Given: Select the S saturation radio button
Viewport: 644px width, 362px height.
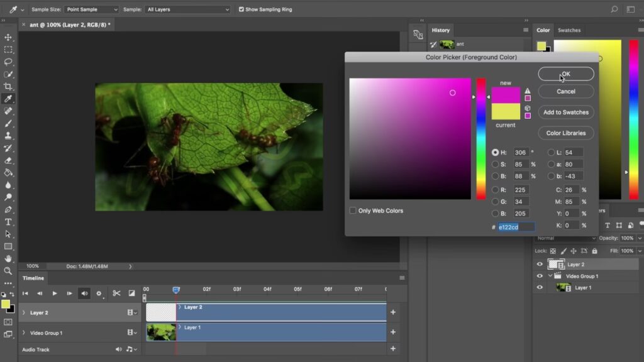Looking at the screenshot, I should (495, 165).
